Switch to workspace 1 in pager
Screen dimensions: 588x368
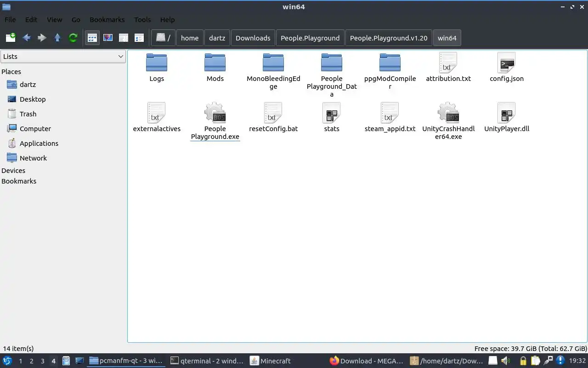coord(20,361)
